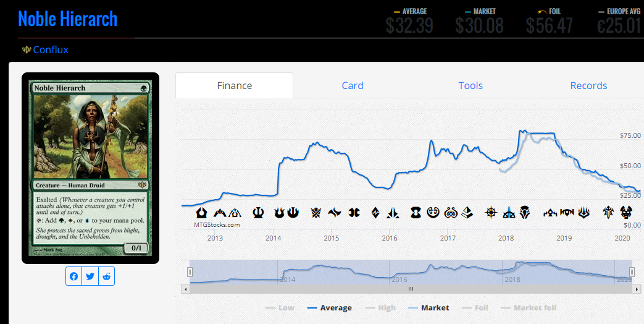Image resolution: width=644 pixels, height=324 pixels.
Task: Click the MTGStocks.com chart credit
Action: (217, 225)
